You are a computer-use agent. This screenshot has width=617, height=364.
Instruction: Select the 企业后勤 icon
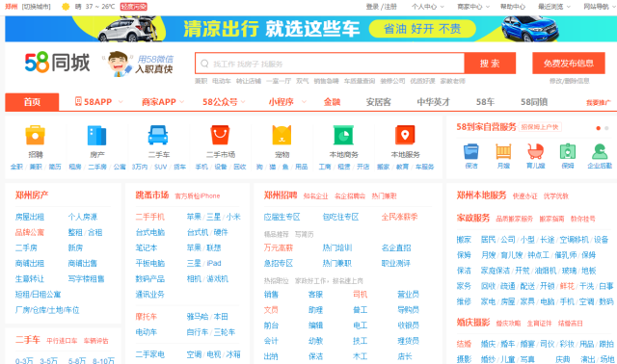click(600, 151)
